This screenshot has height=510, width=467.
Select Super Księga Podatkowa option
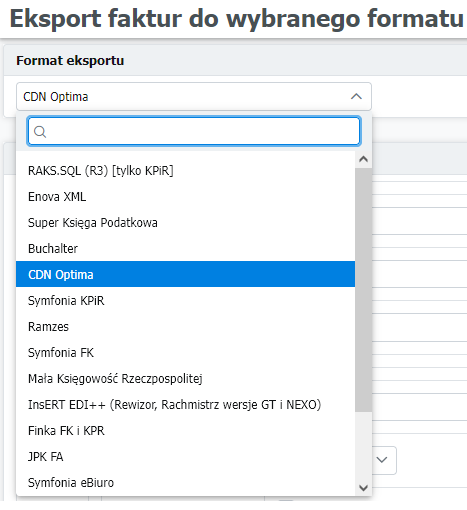click(185, 223)
